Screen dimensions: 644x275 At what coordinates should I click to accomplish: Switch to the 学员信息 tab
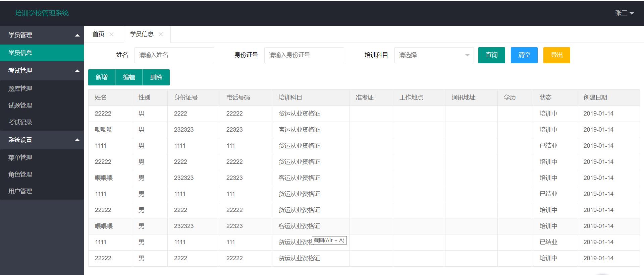142,34
